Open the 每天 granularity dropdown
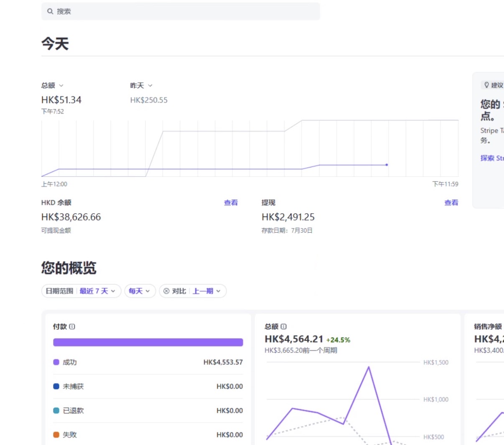504x445 pixels. tap(140, 291)
